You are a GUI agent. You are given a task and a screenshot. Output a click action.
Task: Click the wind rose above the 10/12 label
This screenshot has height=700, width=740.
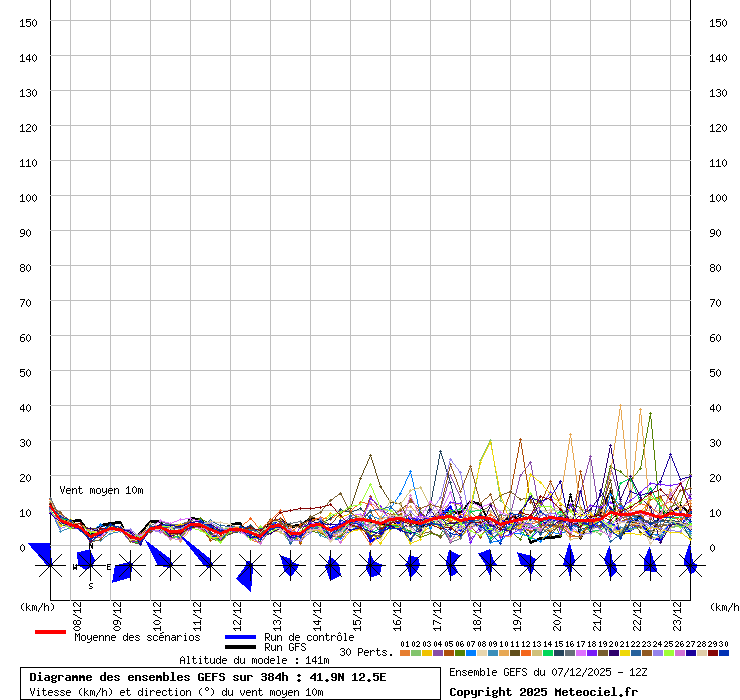(x=169, y=566)
